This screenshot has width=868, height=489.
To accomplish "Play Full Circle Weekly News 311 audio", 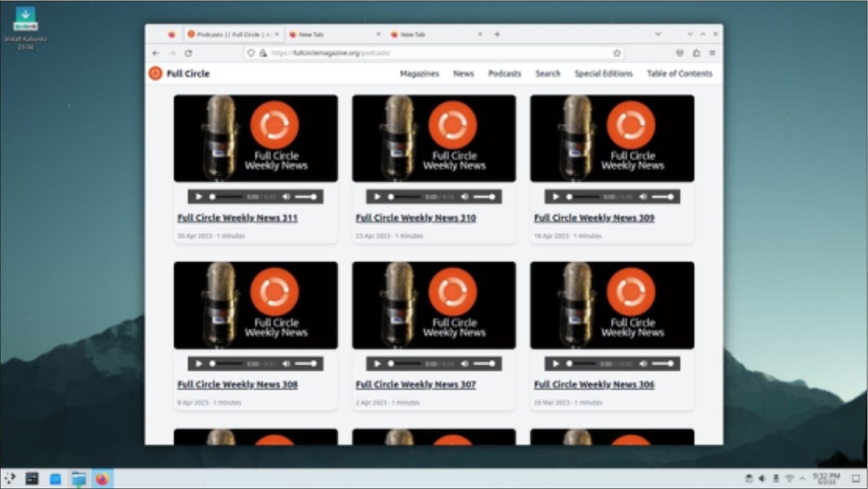I will click(x=199, y=197).
